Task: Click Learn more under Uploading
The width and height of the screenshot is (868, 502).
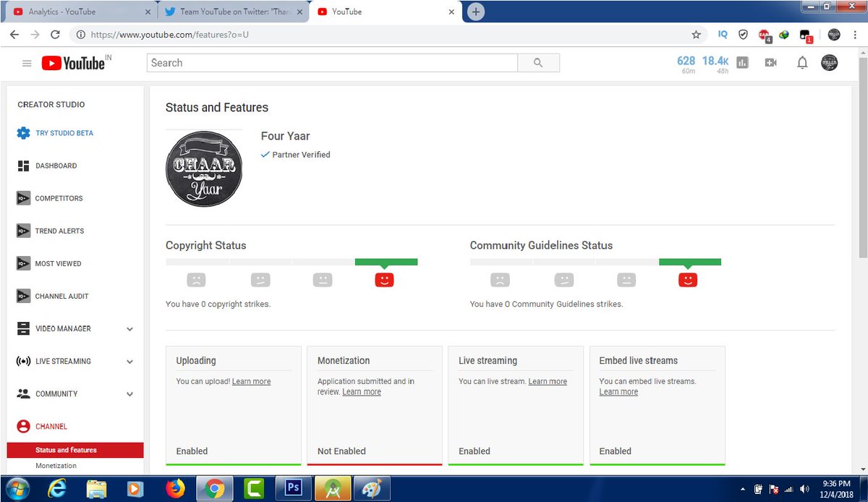Action: pos(251,381)
